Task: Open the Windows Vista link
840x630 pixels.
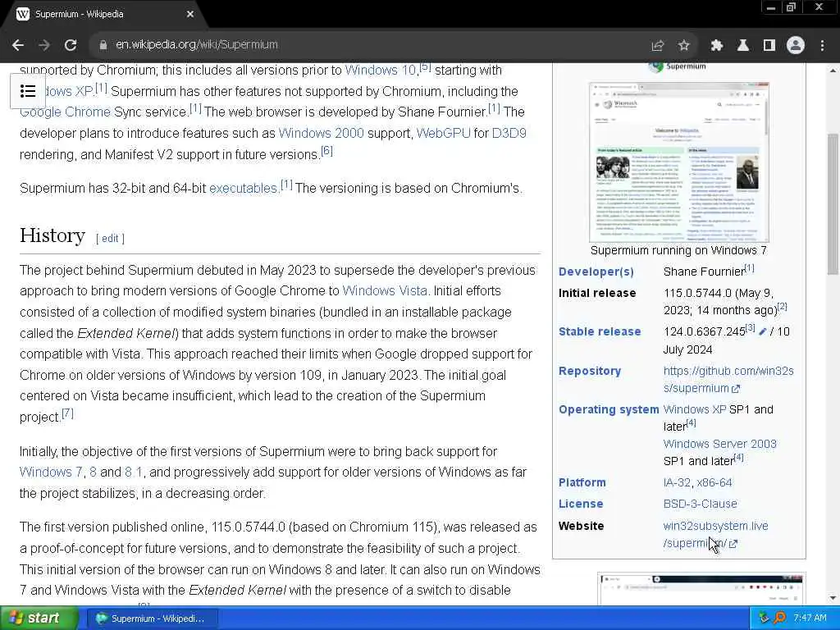Action: click(385, 291)
